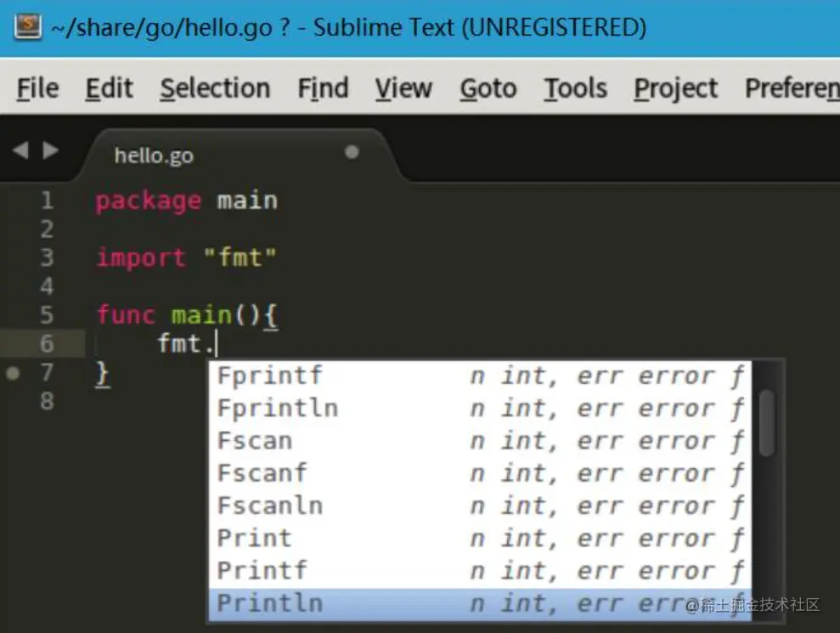Select Fprintf in the completion popup
The height and width of the screenshot is (633, 840).
(x=270, y=376)
